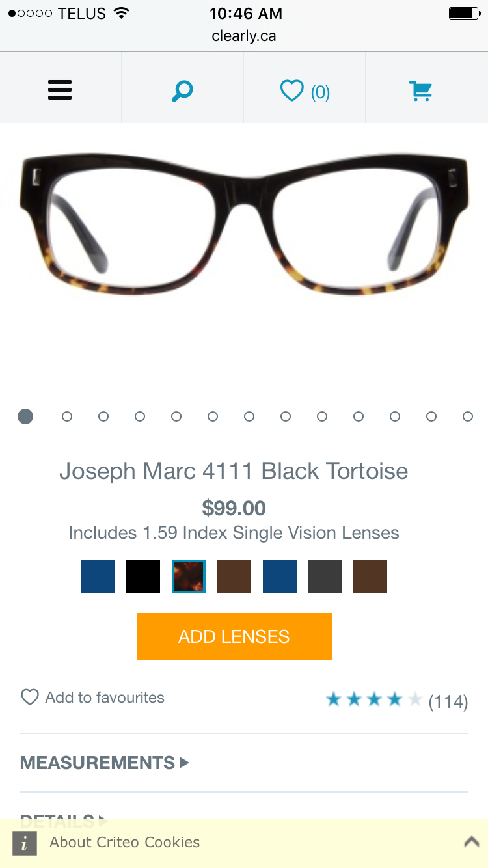Open favourites heart counter in header

coord(305,91)
